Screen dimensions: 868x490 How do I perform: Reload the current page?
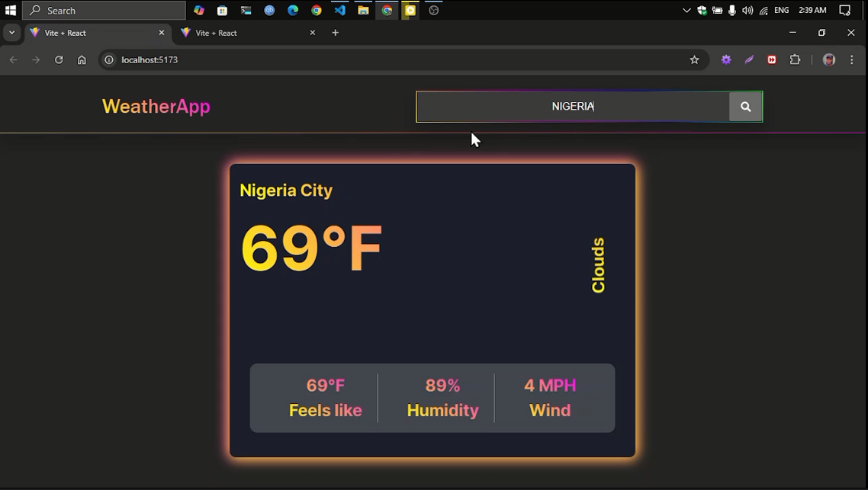tap(59, 59)
